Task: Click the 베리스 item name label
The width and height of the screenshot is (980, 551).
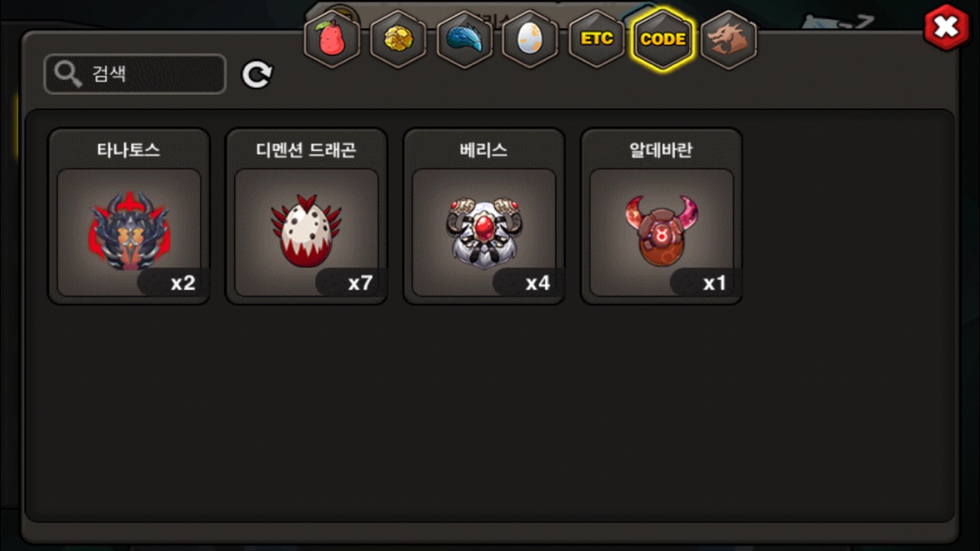Action: click(484, 149)
